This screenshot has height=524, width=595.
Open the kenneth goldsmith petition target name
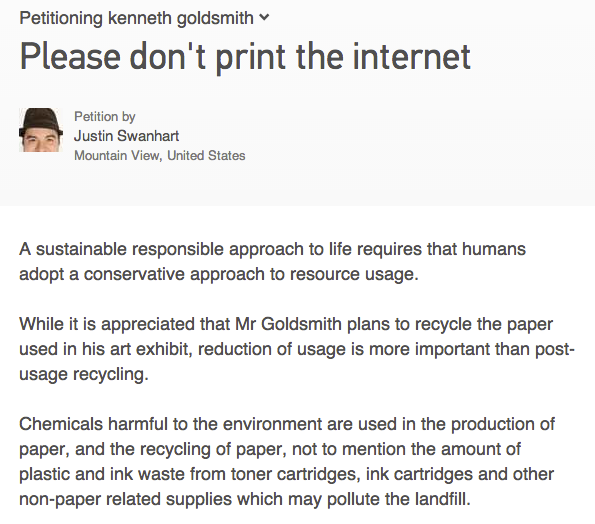point(181,18)
